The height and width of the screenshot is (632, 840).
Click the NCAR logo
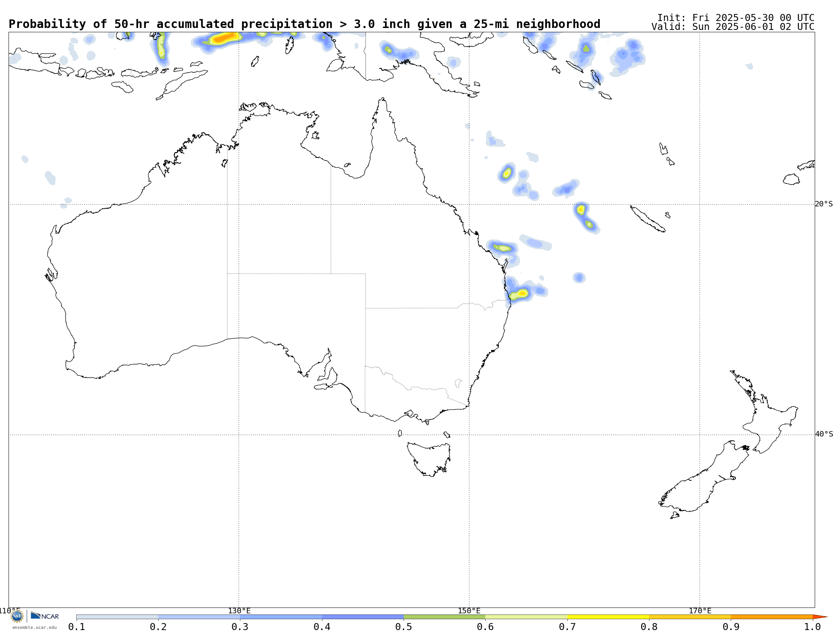(45, 616)
